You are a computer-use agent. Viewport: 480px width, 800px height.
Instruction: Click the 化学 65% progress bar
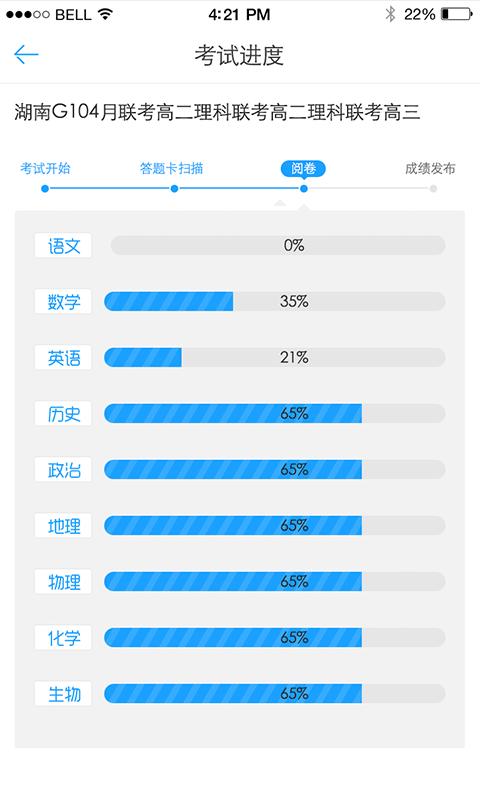point(275,638)
